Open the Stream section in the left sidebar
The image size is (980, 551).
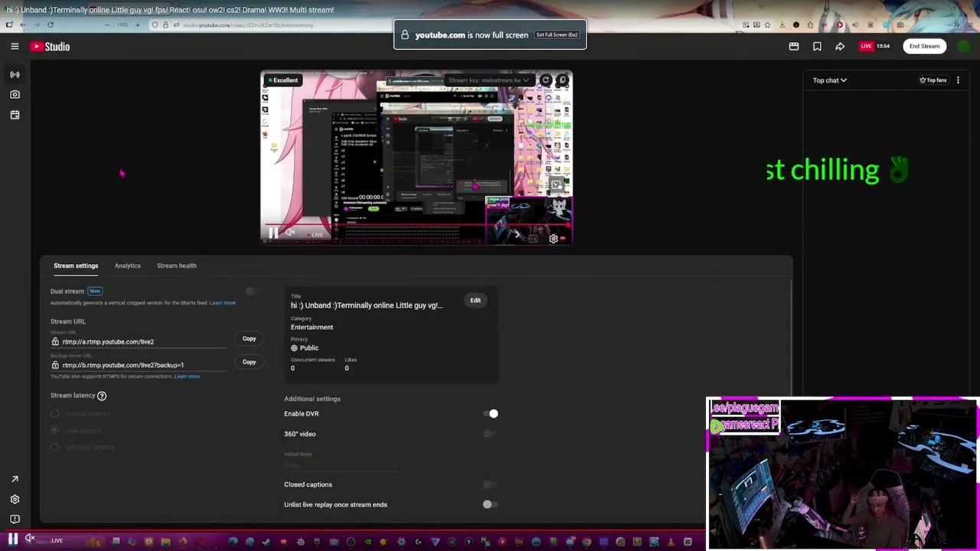point(15,74)
